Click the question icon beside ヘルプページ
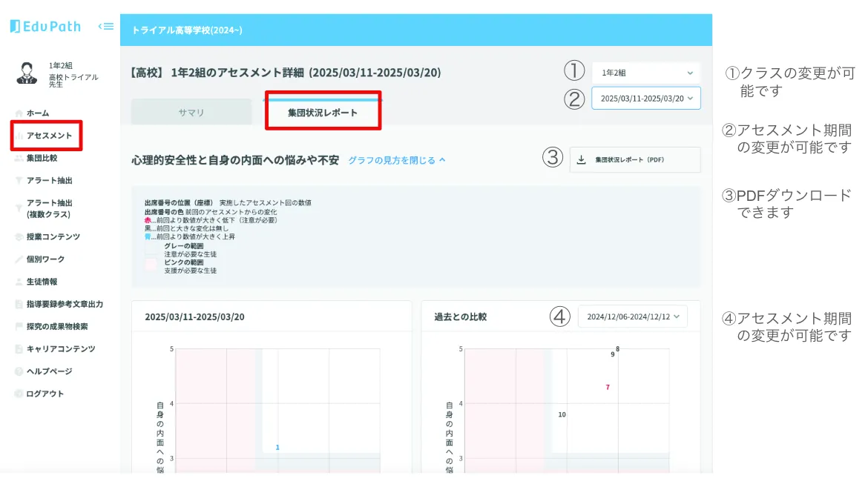Viewport: 868px width, 487px height. [19, 371]
